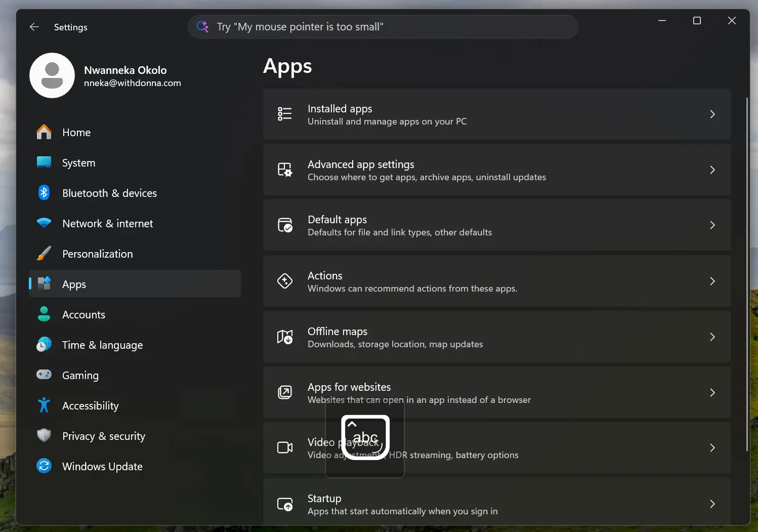Click the vertical scrollbar in Apps page
This screenshot has width=758, height=532.
click(x=747, y=274)
